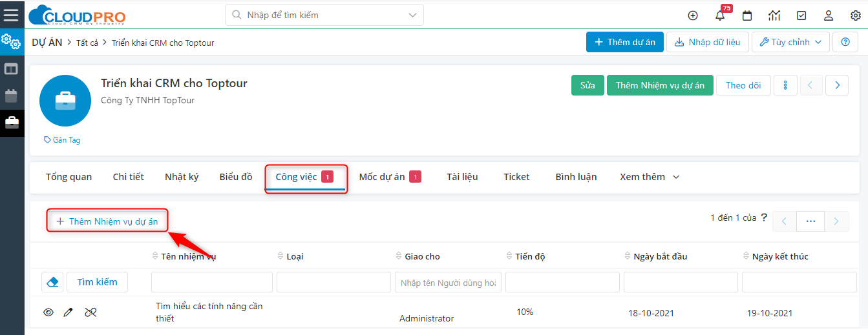Viewport: 868px width, 335px height.
Task: Clear filters with the eraser icon
Action: pos(52,282)
